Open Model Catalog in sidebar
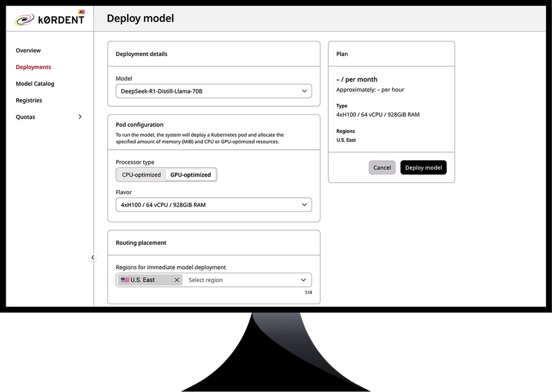Screen dimensions: 552x392 coord(35,84)
